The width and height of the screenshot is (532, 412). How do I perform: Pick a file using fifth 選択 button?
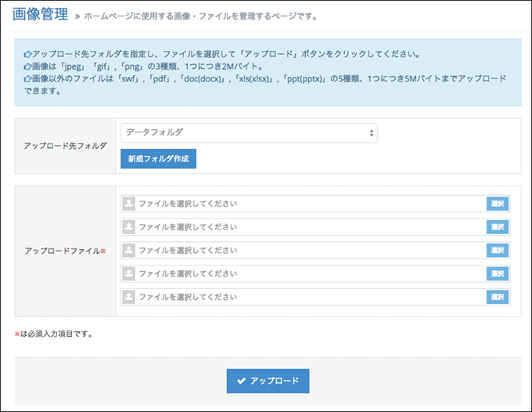tap(498, 297)
